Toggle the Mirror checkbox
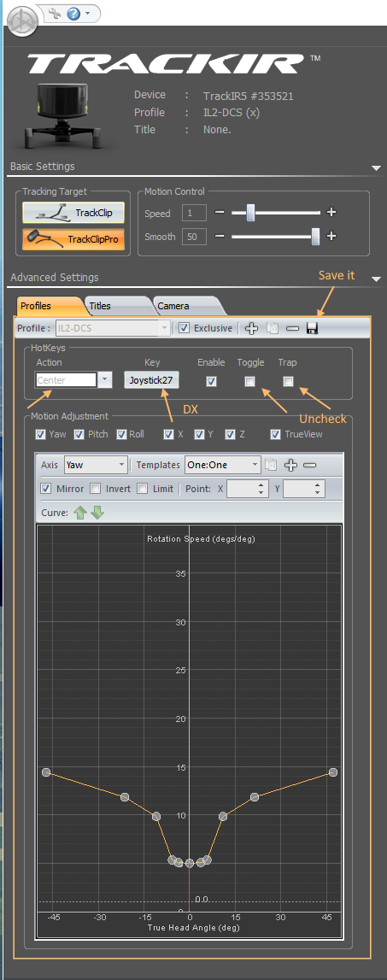This screenshot has height=980, width=387. pos(45,488)
